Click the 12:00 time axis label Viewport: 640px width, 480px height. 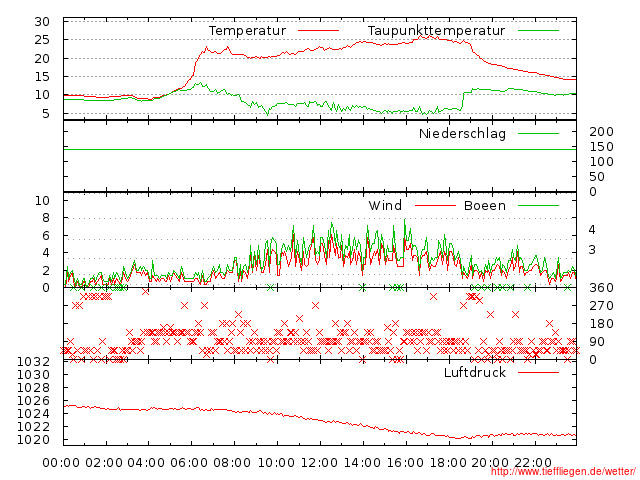[x=319, y=463]
